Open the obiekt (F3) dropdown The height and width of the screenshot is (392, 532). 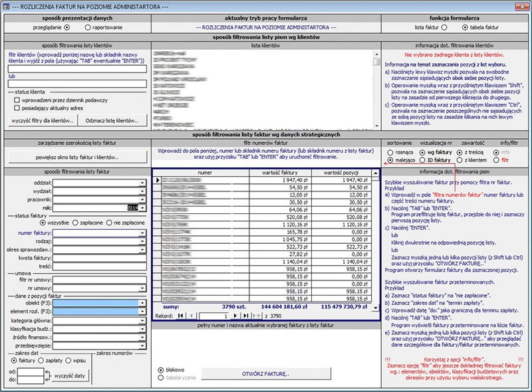point(142,303)
